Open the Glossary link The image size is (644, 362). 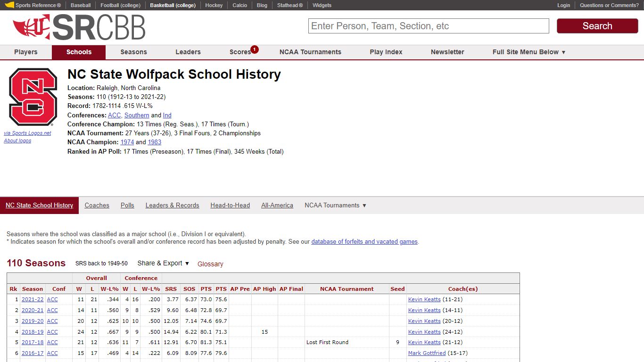[210, 264]
